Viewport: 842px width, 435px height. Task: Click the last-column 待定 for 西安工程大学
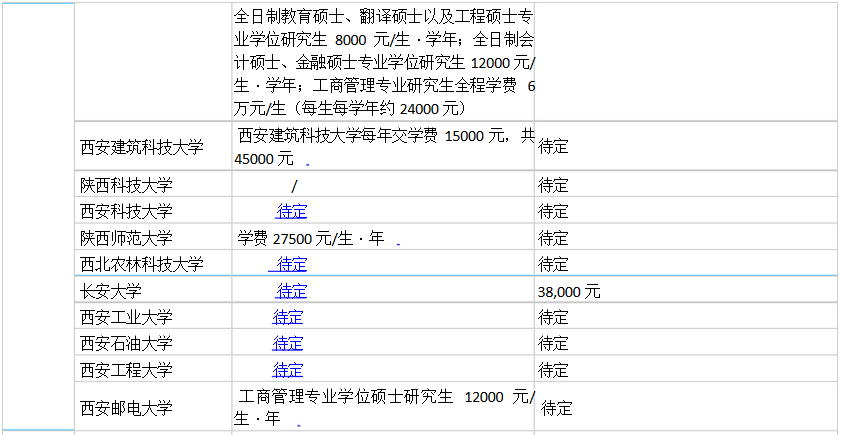[x=553, y=369]
